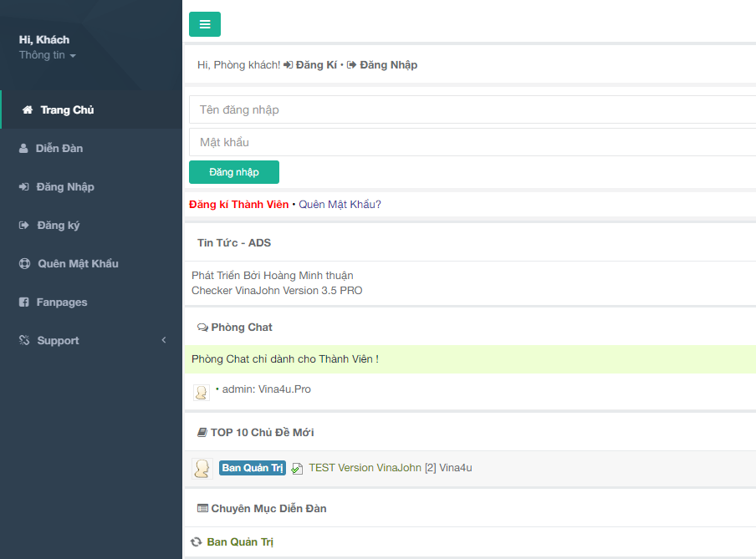Image resolution: width=756 pixels, height=559 pixels.
Task: Toggle the sidebar with the hamburger button
Action: click(204, 24)
